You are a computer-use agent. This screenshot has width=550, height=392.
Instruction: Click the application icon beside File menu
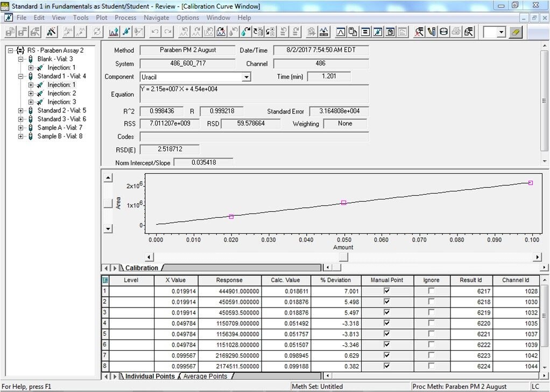pyautogui.click(x=9, y=18)
